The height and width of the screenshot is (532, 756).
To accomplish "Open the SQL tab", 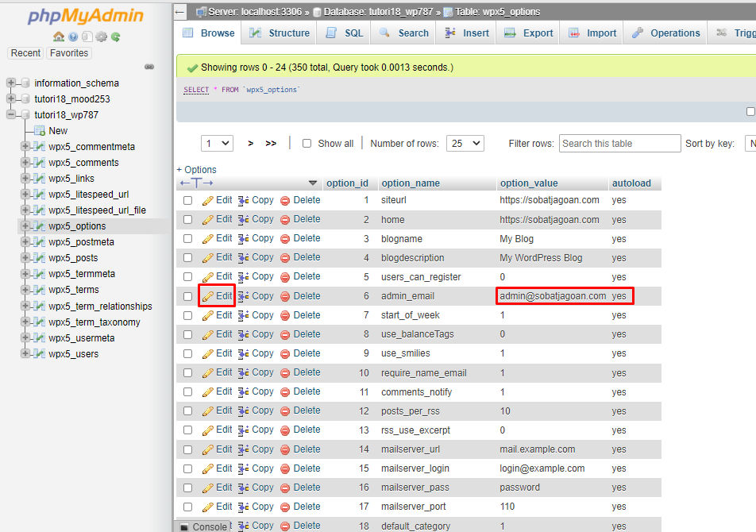I will [x=344, y=33].
